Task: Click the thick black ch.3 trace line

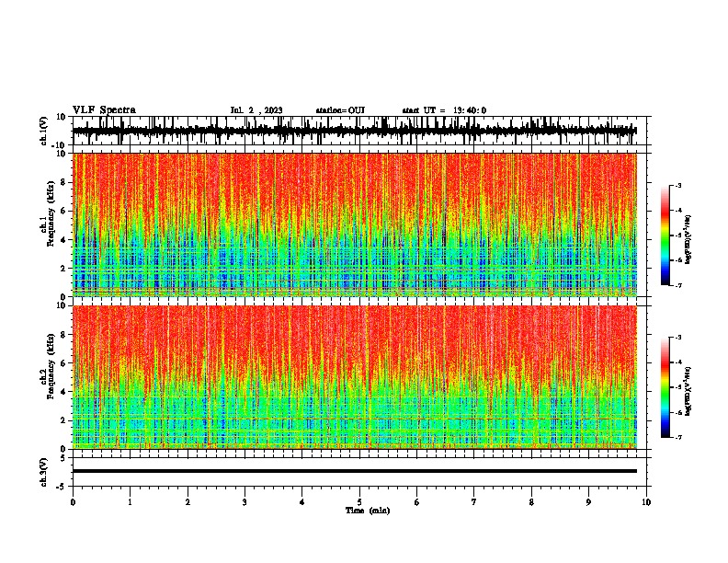Action: coord(355,471)
